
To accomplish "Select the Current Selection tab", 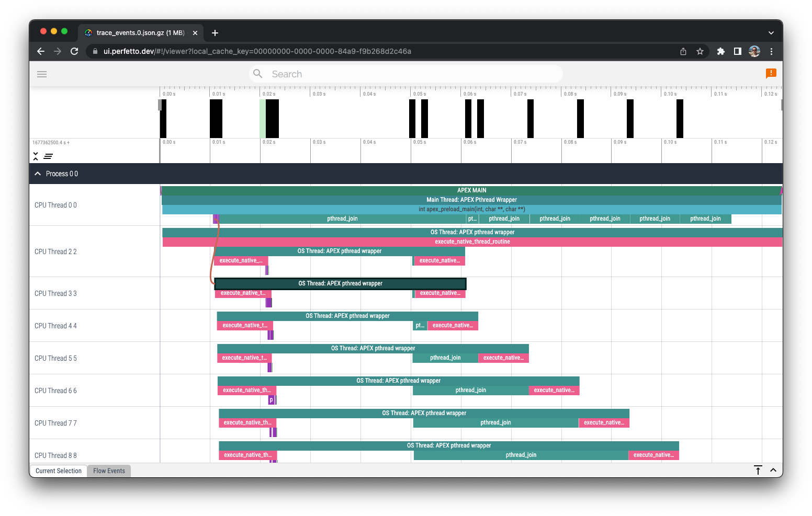I will click(x=58, y=471).
